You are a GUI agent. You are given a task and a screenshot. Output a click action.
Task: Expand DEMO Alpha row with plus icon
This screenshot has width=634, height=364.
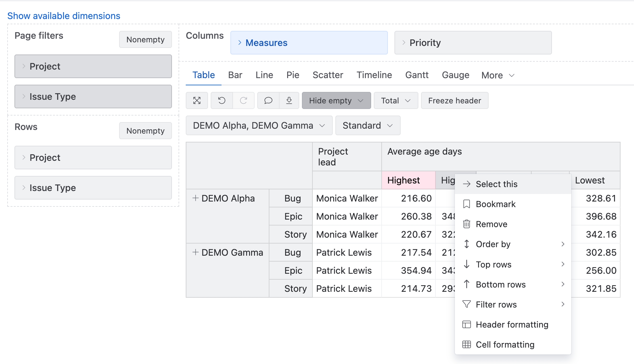click(196, 198)
